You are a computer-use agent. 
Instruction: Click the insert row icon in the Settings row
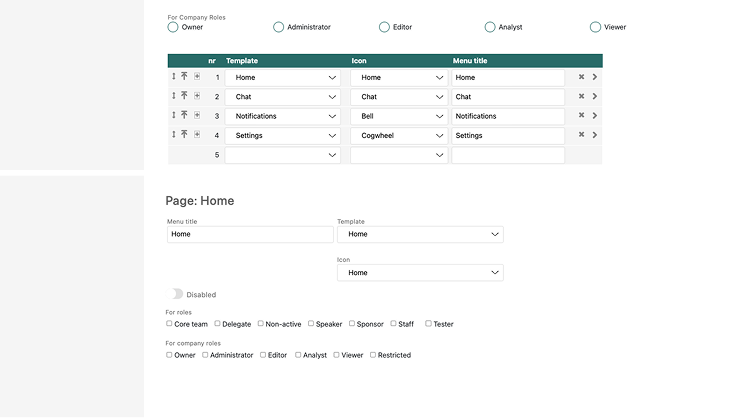click(x=197, y=134)
